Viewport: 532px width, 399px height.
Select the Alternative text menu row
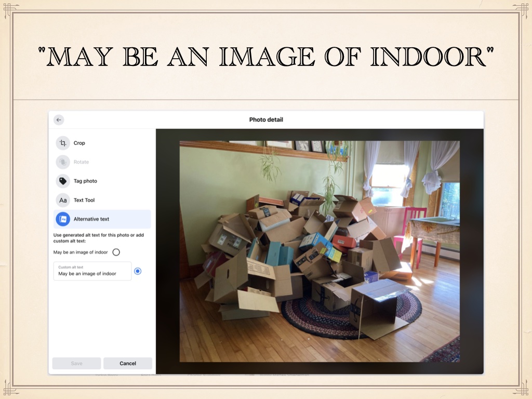[102, 219]
